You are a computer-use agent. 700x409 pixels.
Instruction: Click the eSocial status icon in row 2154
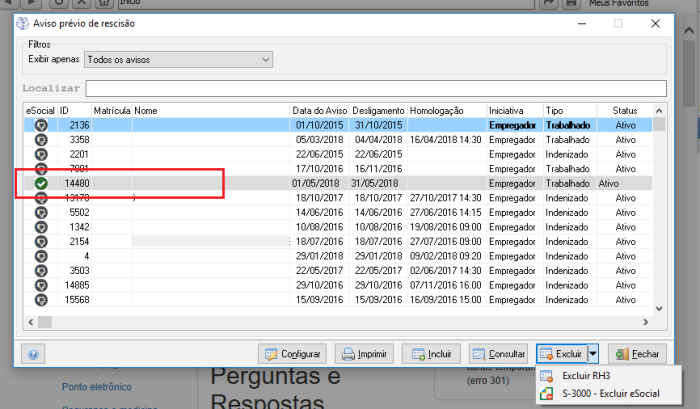40,242
